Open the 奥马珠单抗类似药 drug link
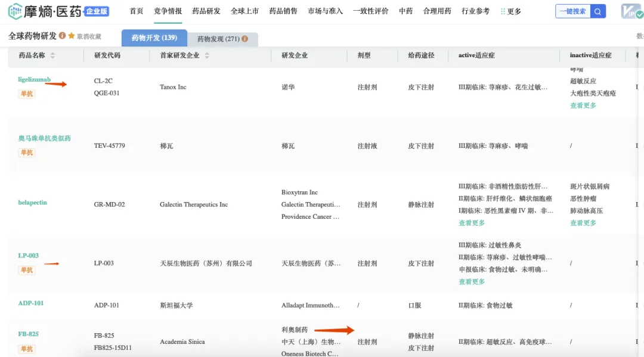The height and width of the screenshot is (357, 644). (44, 138)
